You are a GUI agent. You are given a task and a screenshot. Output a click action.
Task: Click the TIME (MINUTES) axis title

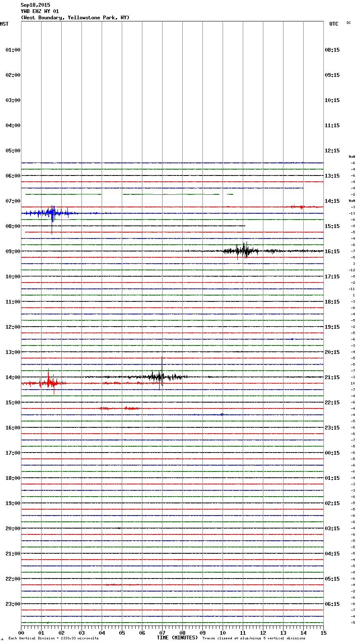click(177, 638)
